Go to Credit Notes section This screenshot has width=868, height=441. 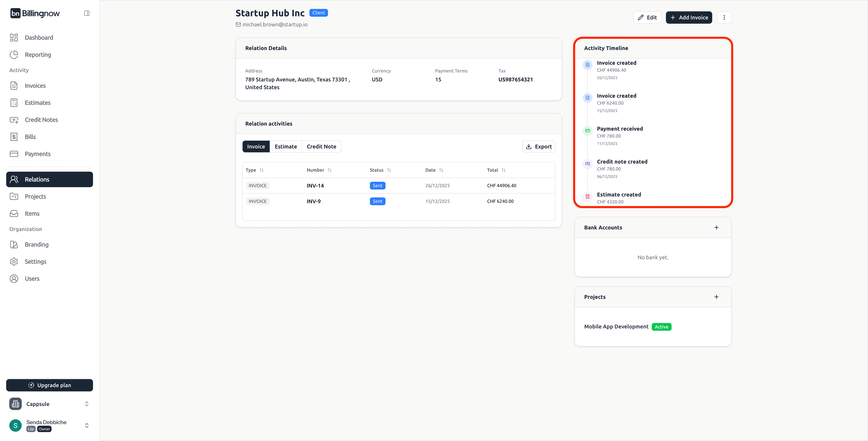click(x=41, y=120)
